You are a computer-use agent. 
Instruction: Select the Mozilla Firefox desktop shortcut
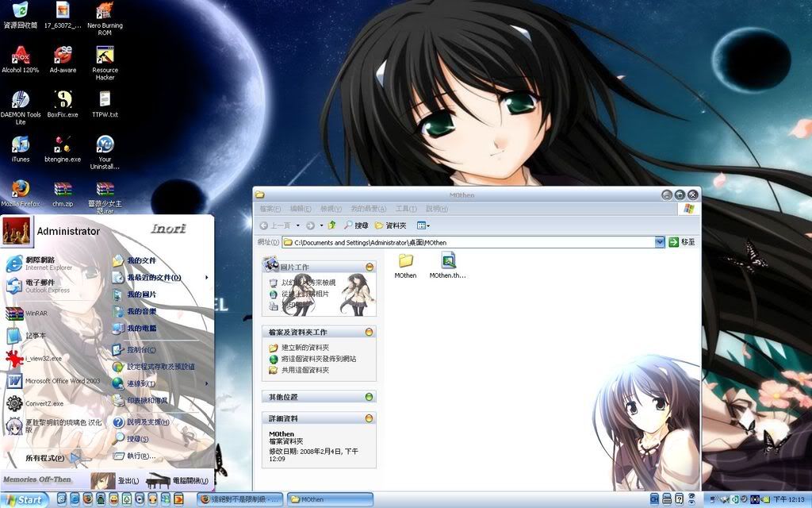coord(20,194)
